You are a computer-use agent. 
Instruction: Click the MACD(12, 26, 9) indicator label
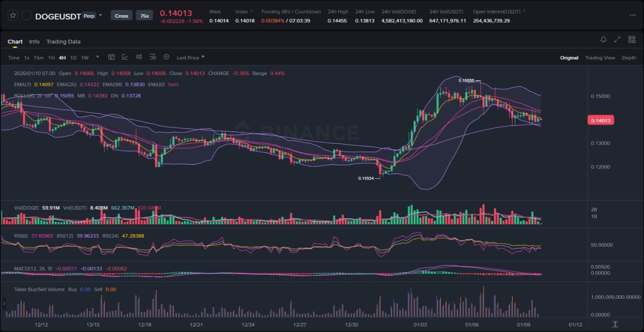point(33,269)
